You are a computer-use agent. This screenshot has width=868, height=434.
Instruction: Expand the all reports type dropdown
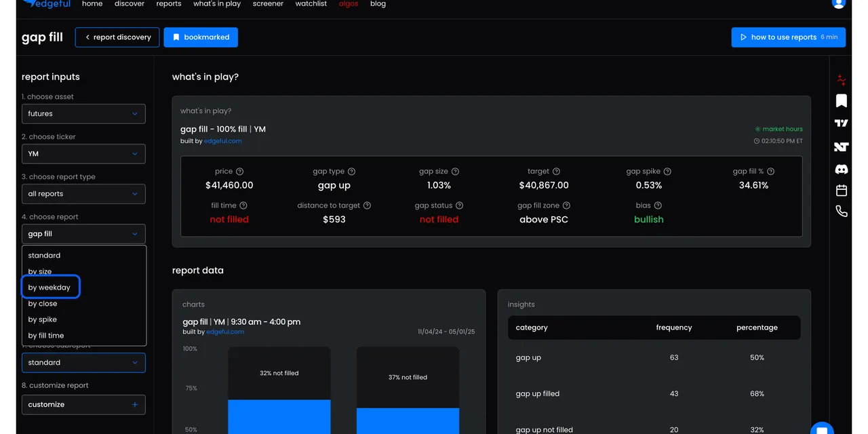[x=83, y=194]
